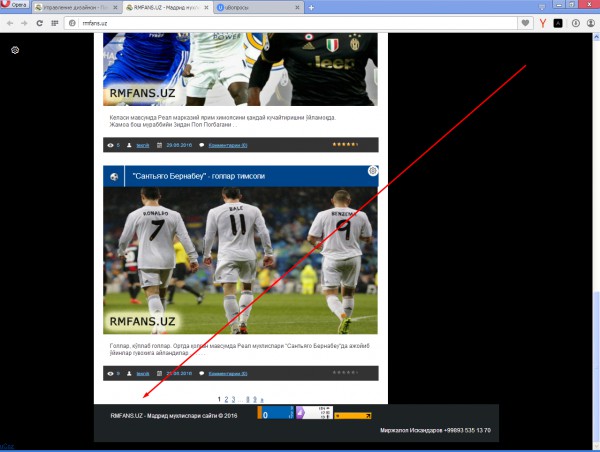This screenshot has width=600, height=452.
Task: Click first post excerpt text about Зидан Пол Погба
Action: pyautogui.click(x=222, y=121)
